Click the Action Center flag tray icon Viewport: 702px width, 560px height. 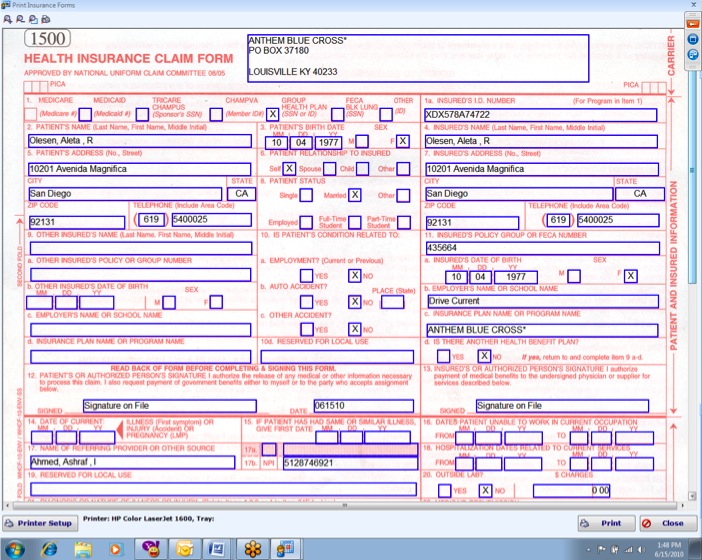click(601, 549)
